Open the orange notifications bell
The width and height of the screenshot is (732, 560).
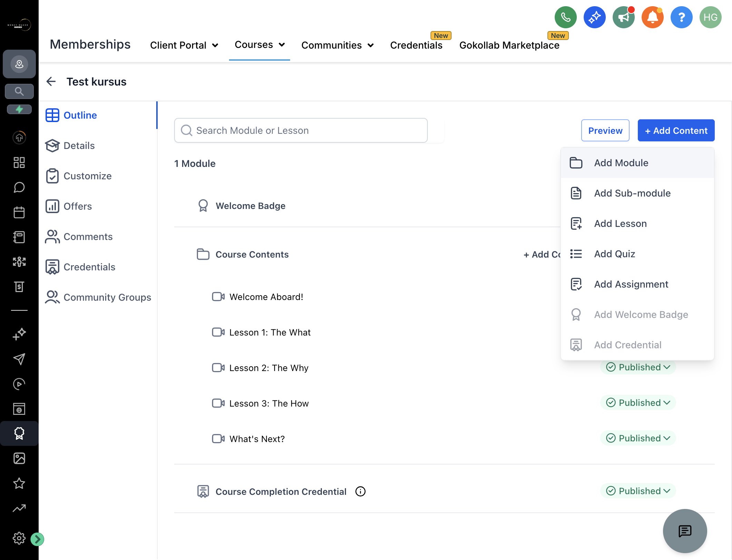coord(652,17)
